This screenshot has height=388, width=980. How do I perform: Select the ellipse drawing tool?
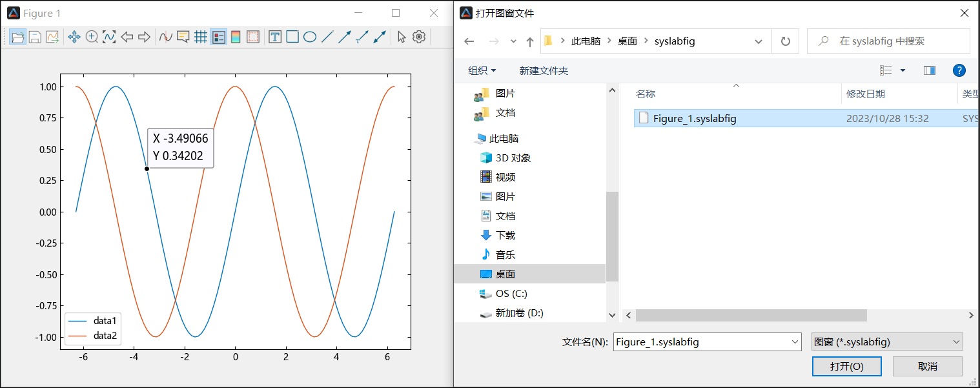pos(310,37)
